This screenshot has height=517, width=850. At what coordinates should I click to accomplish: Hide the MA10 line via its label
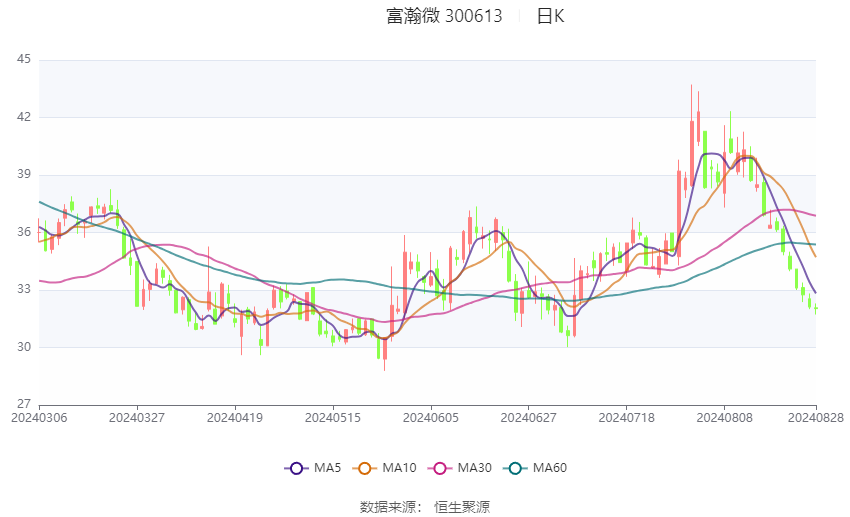tap(399, 468)
